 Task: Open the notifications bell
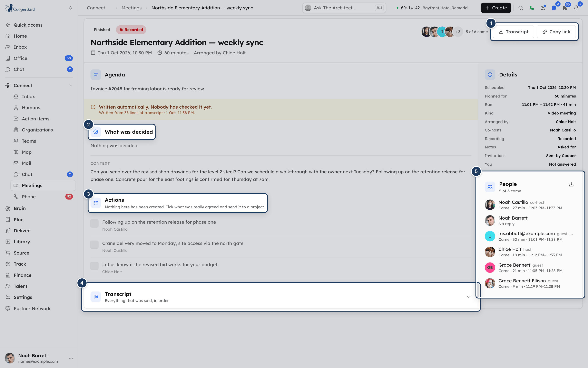576,8
